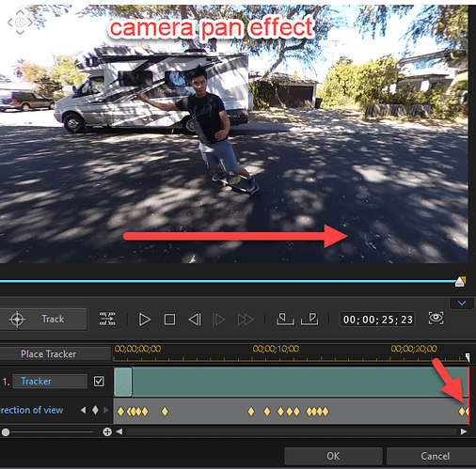
Task: Step back to previous frame
Action: (195, 320)
